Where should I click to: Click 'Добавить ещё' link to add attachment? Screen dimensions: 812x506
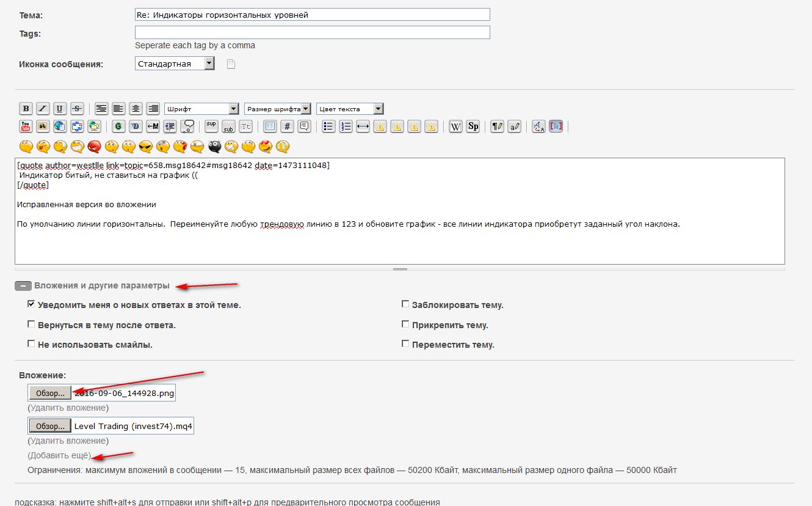pyautogui.click(x=59, y=456)
